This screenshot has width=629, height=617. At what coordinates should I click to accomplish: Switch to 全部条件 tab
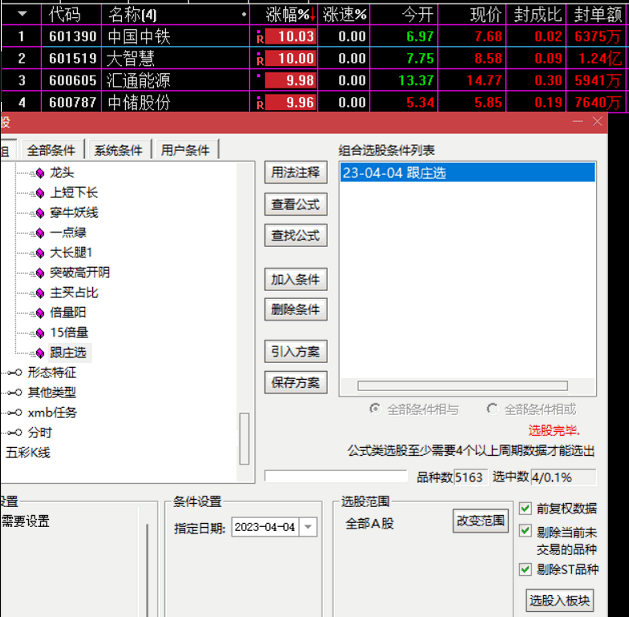pos(51,150)
